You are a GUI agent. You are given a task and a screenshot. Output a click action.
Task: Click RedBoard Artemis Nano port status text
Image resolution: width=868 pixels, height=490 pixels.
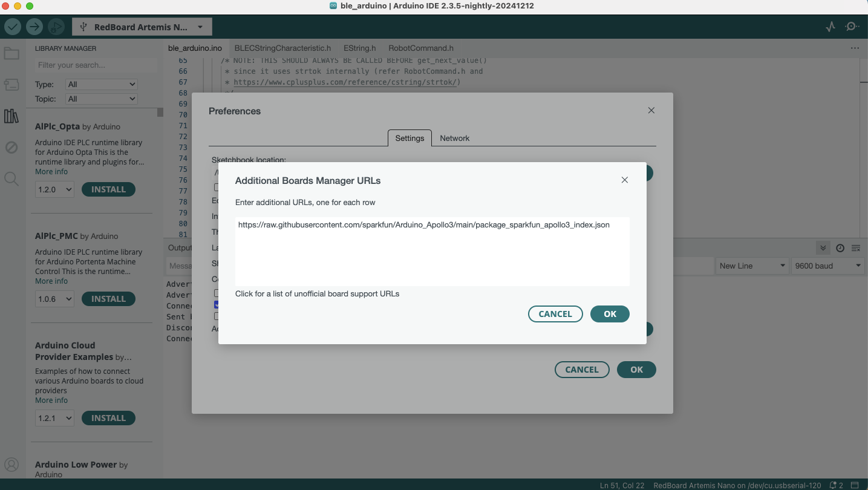click(737, 485)
